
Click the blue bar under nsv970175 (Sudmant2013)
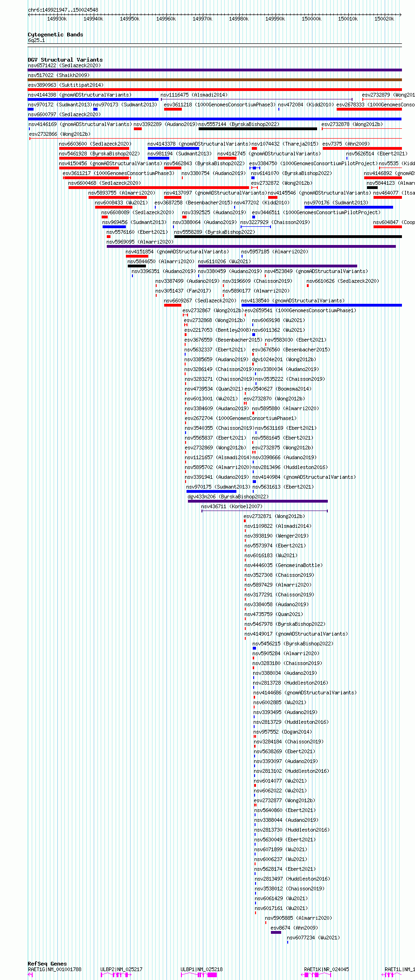point(211,491)
